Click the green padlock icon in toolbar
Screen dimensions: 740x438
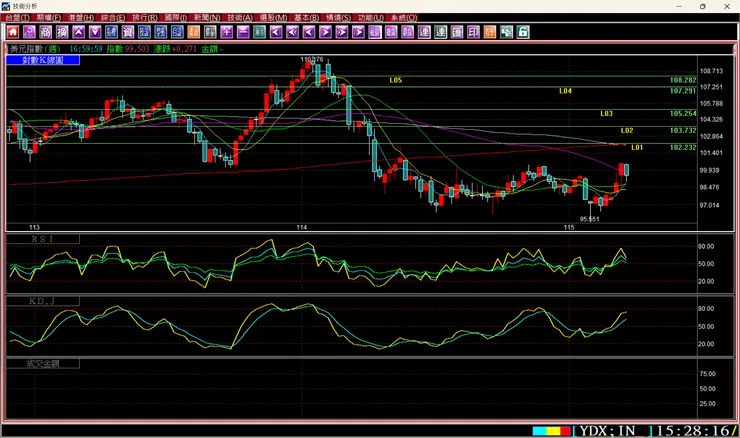[x=522, y=32]
